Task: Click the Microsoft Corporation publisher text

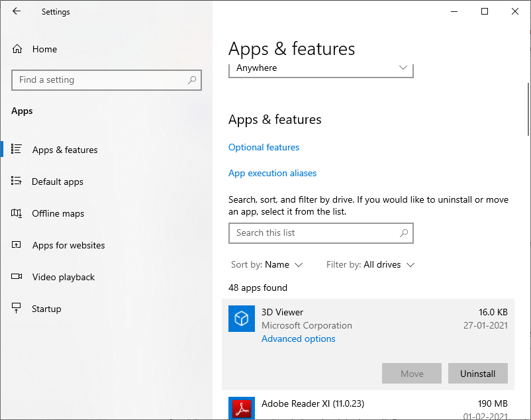Action: pyautogui.click(x=307, y=325)
